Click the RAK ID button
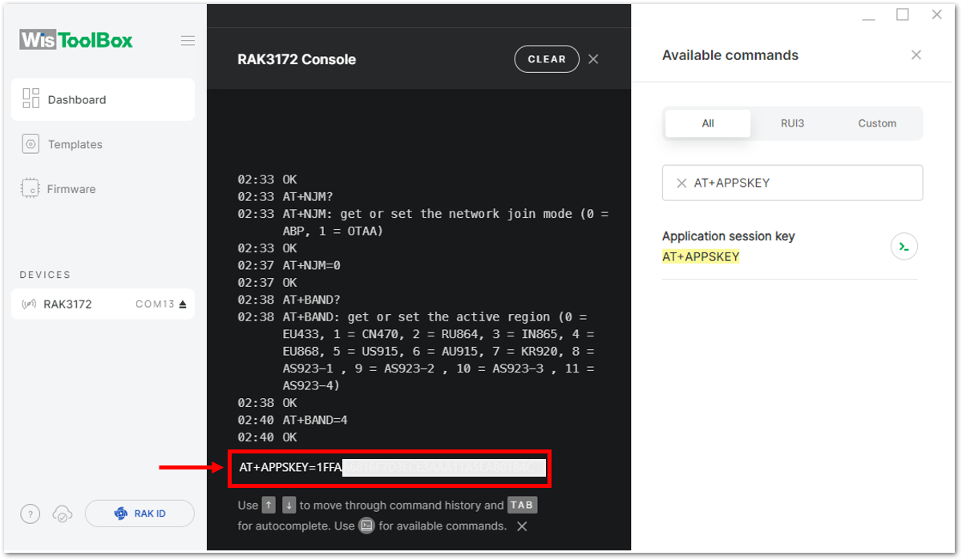The image size is (962, 560). click(139, 514)
